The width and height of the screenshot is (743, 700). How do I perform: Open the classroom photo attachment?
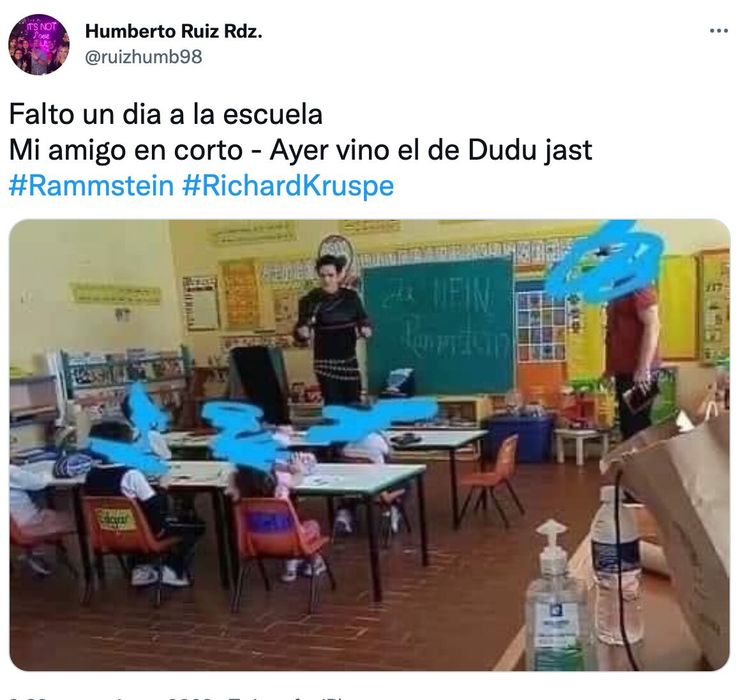(x=370, y=445)
